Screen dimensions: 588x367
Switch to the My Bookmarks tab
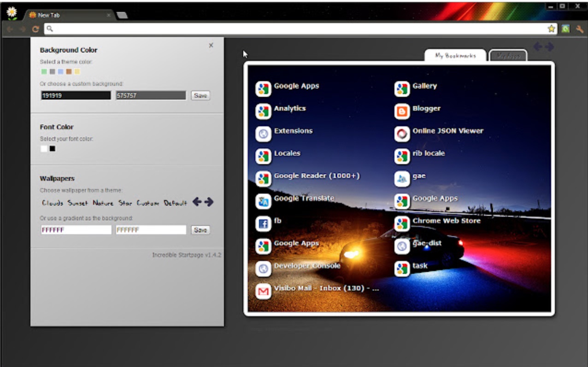click(x=455, y=55)
